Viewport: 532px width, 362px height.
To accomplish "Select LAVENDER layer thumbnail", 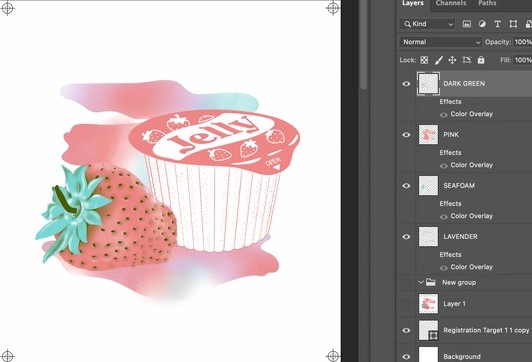I will tap(428, 236).
